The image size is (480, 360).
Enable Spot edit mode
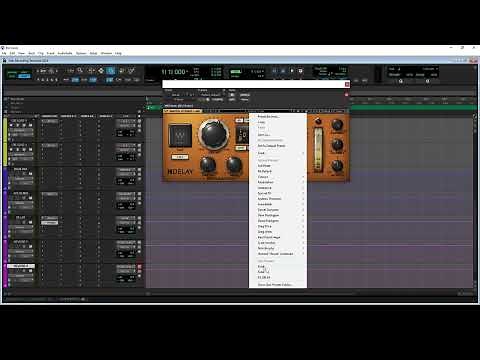[24, 72]
